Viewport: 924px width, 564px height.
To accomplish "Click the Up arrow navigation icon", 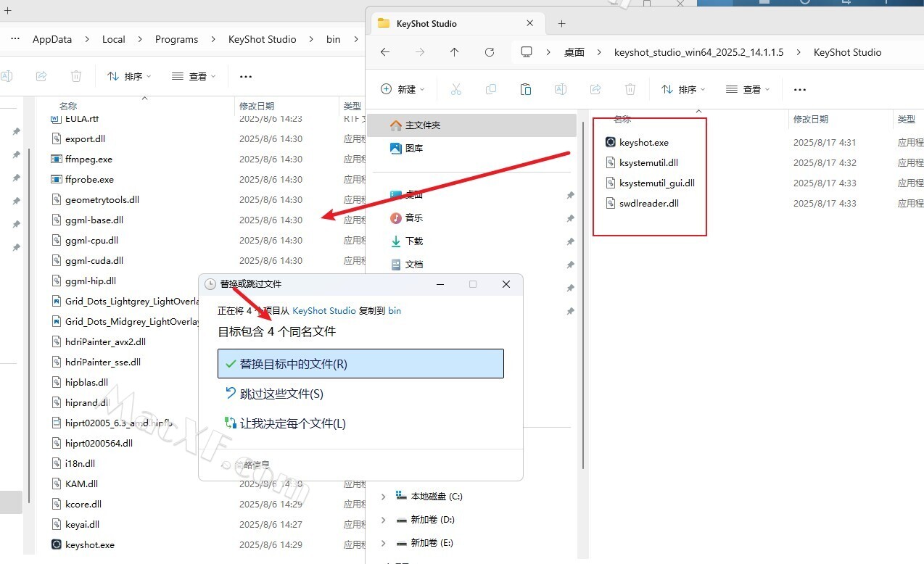I will click(x=455, y=52).
